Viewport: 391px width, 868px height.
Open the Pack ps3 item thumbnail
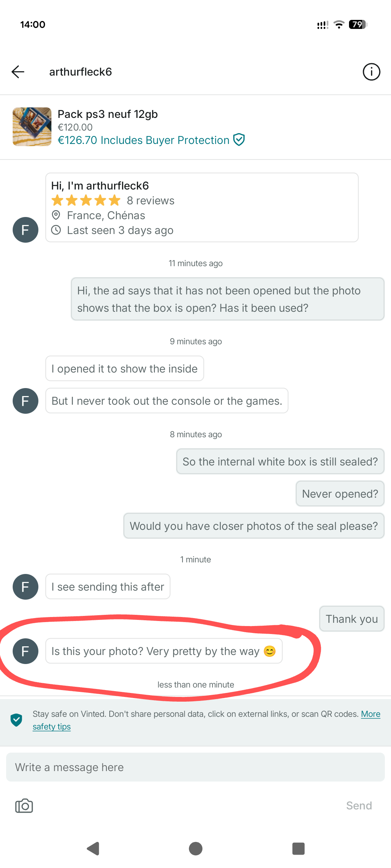pyautogui.click(x=32, y=127)
